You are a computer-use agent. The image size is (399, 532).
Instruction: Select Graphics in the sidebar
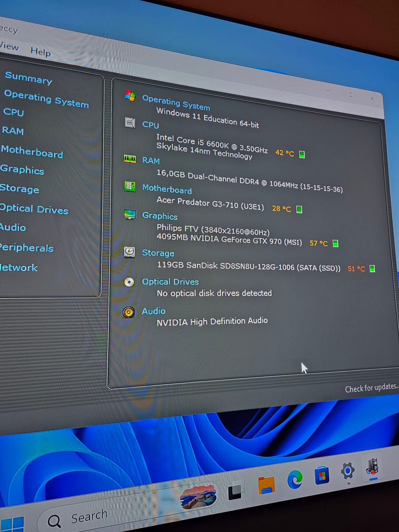click(x=22, y=170)
